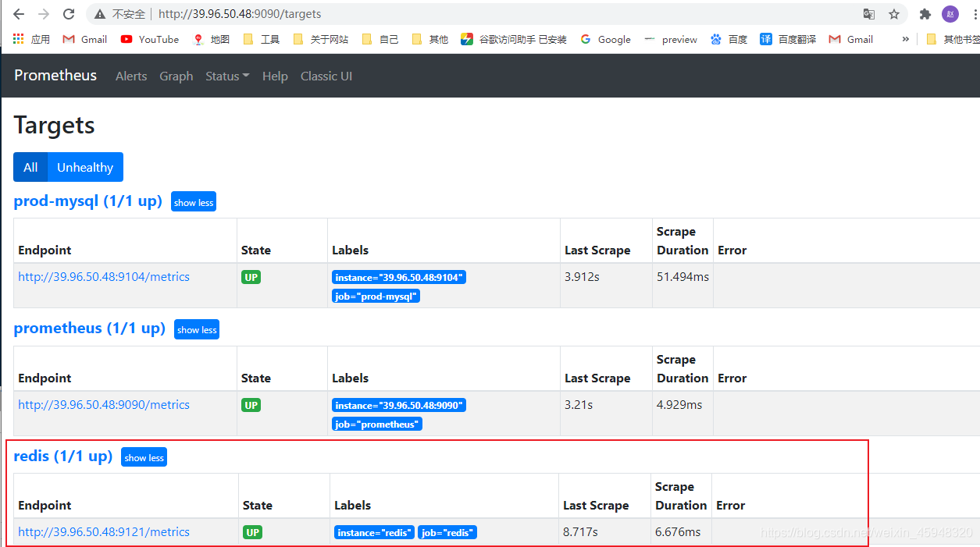
Task: Open the YouTube bookmark
Action: click(x=150, y=39)
